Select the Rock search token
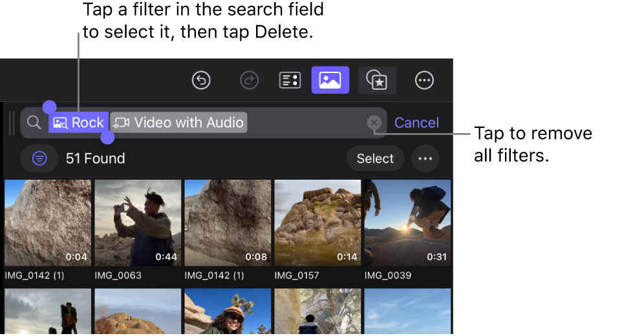The image size is (644, 336). click(x=79, y=123)
